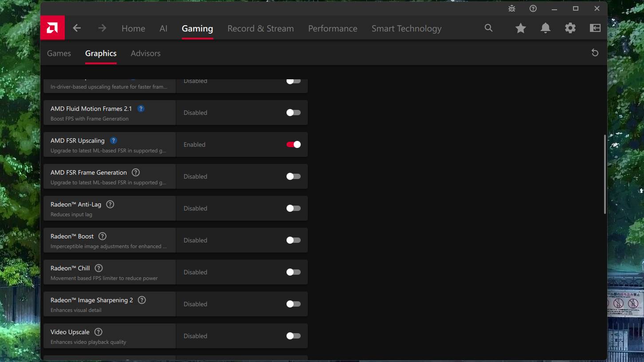The width and height of the screenshot is (644, 362).
Task: Switch to the Record & Stream tab
Action: [x=261, y=28]
